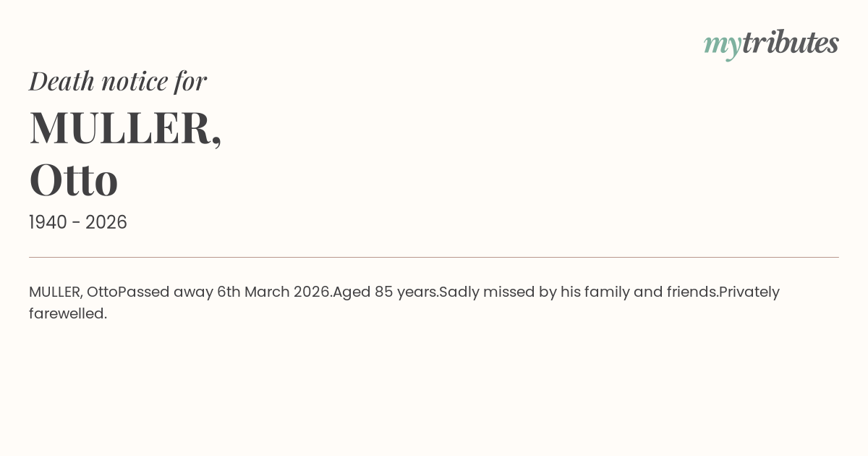Click the year 2026 under the name
868x456 pixels.
tap(106, 223)
